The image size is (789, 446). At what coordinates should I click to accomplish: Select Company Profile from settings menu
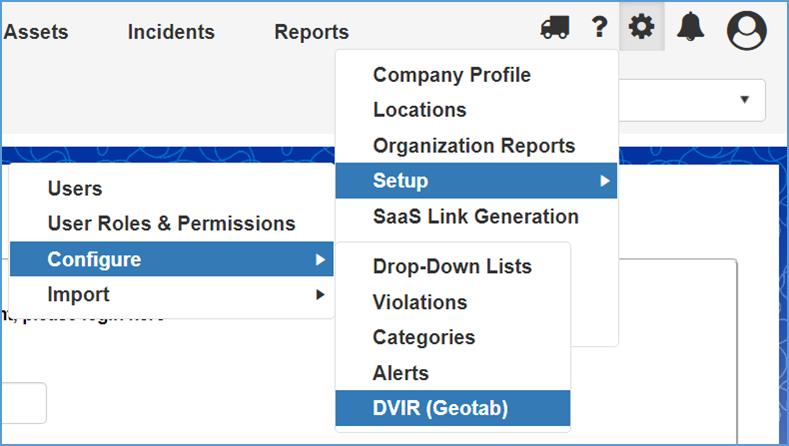coord(451,75)
